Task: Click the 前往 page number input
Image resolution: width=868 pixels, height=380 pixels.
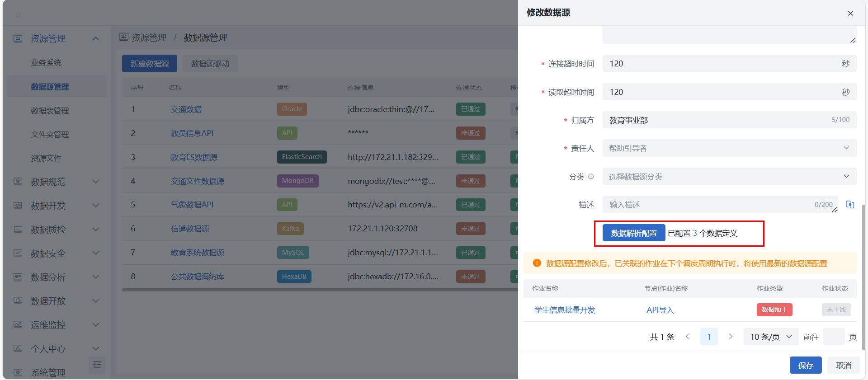Action: point(834,337)
